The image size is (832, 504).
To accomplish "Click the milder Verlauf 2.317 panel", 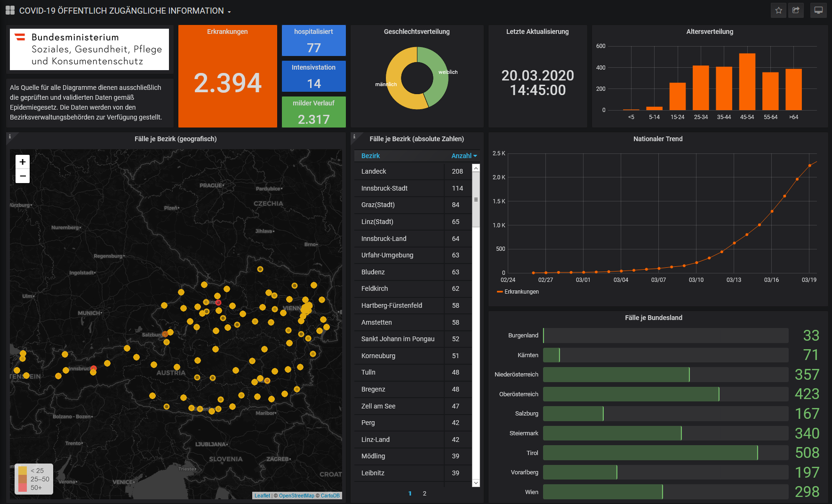I will (x=314, y=112).
